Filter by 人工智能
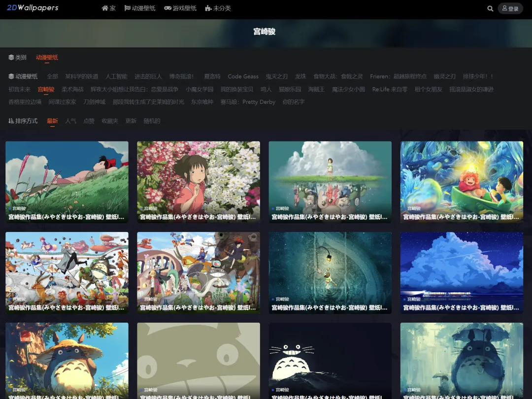 click(x=116, y=76)
